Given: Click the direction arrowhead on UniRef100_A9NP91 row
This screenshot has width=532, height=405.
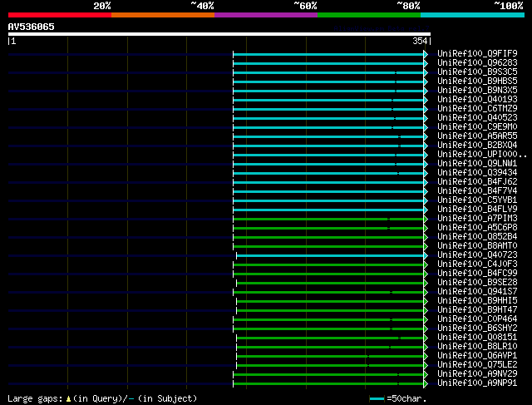Looking at the screenshot, I should coord(426,384).
